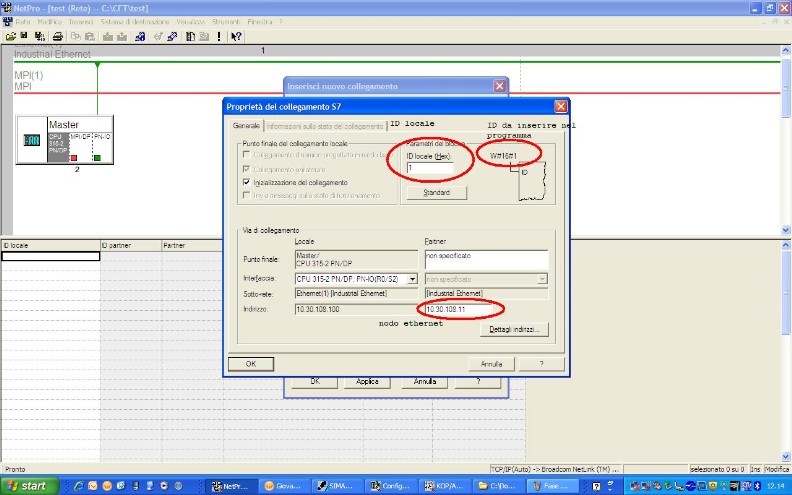The height and width of the screenshot is (495, 792).
Task: Select the first empty ID locale table cell
Action: pos(51,256)
